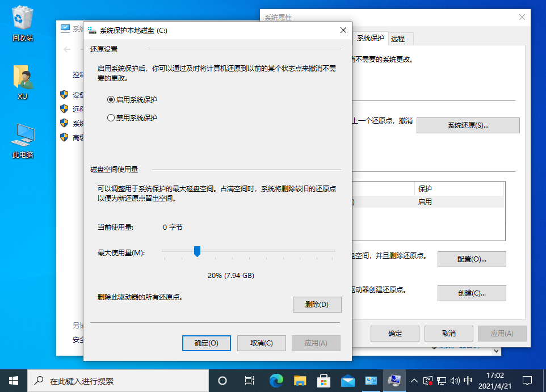Expand hidden system tray icons chevron
546x392 pixels.
(x=414, y=380)
